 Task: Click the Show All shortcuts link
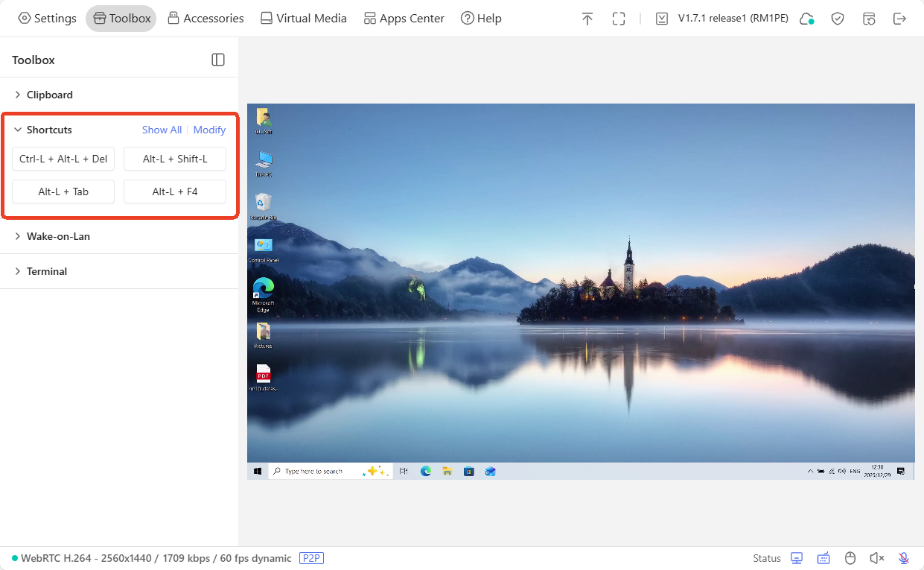point(162,130)
